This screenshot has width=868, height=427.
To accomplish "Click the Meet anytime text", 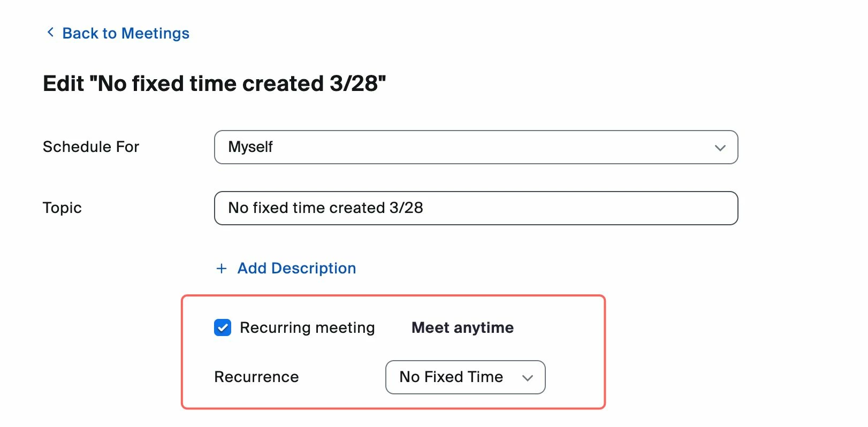I will (462, 327).
